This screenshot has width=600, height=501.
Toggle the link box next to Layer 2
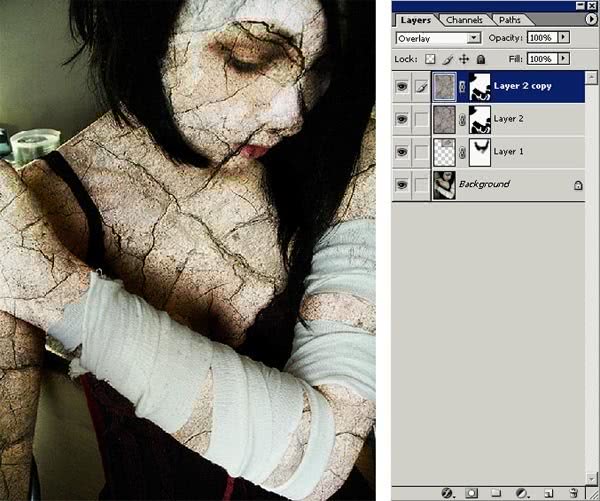pyautogui.click(x=421, y=119)
